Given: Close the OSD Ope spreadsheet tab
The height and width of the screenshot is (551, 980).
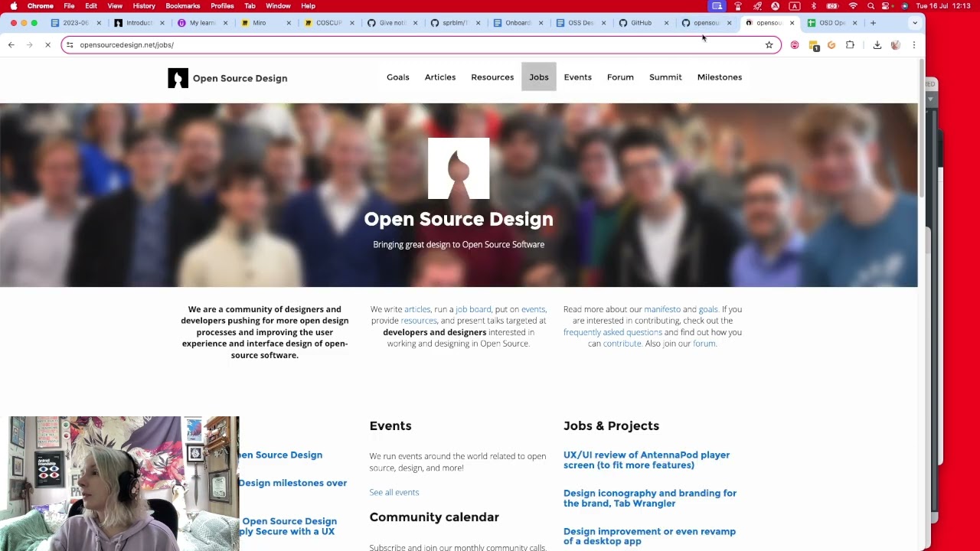Looking at the screenshot, I should point(854,23).
